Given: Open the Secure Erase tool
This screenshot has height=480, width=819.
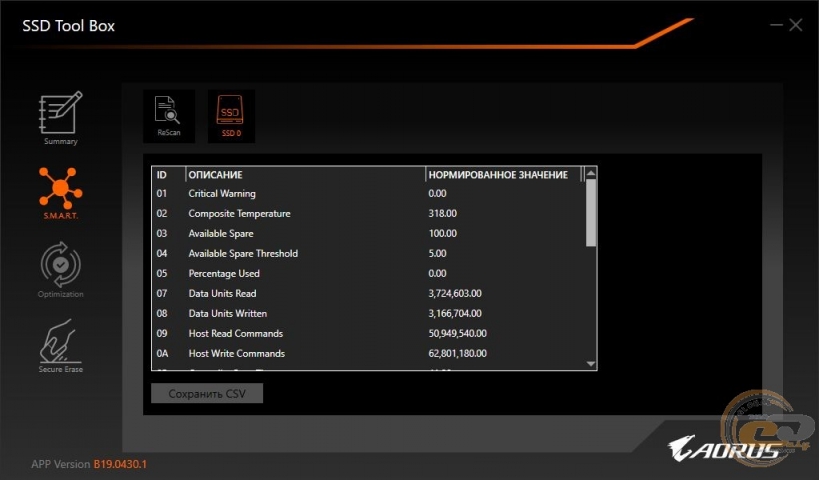Looking at the screenshot, I should point(61,346).
